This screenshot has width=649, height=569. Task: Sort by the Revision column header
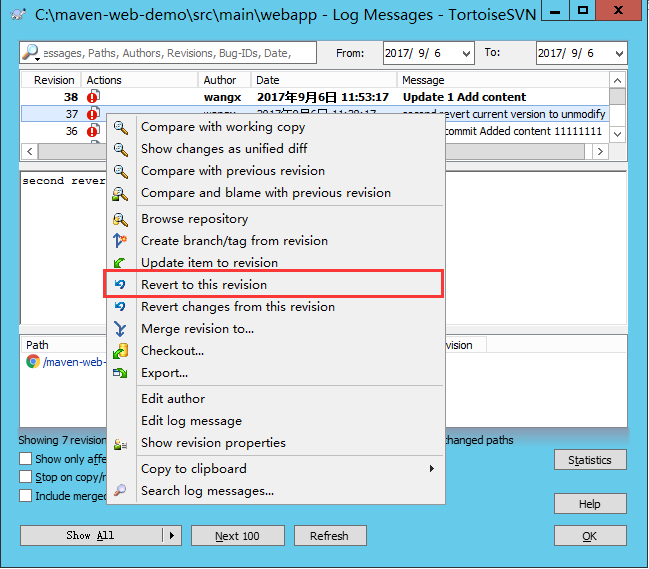pos(51,80)
